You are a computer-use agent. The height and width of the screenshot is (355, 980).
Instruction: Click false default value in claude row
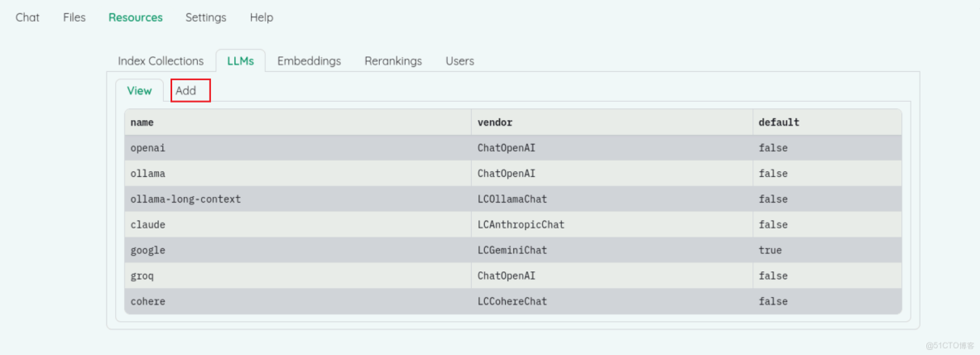point(827,224)
